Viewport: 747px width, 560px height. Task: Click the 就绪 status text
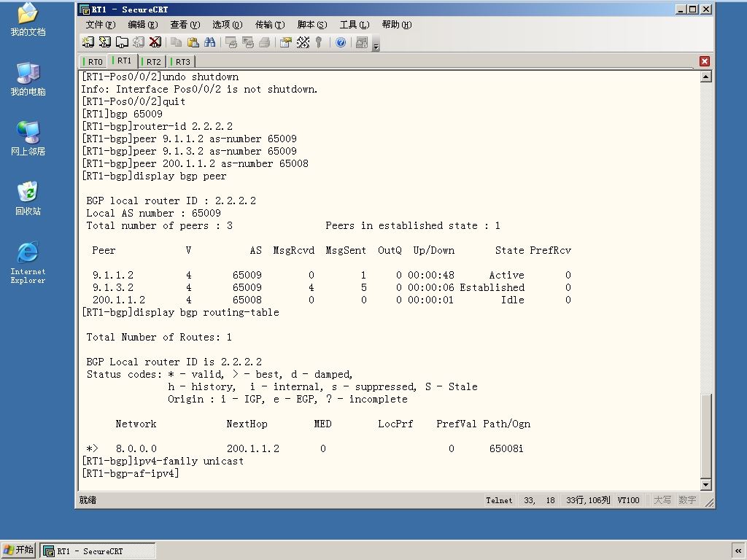tap(88, 500)
